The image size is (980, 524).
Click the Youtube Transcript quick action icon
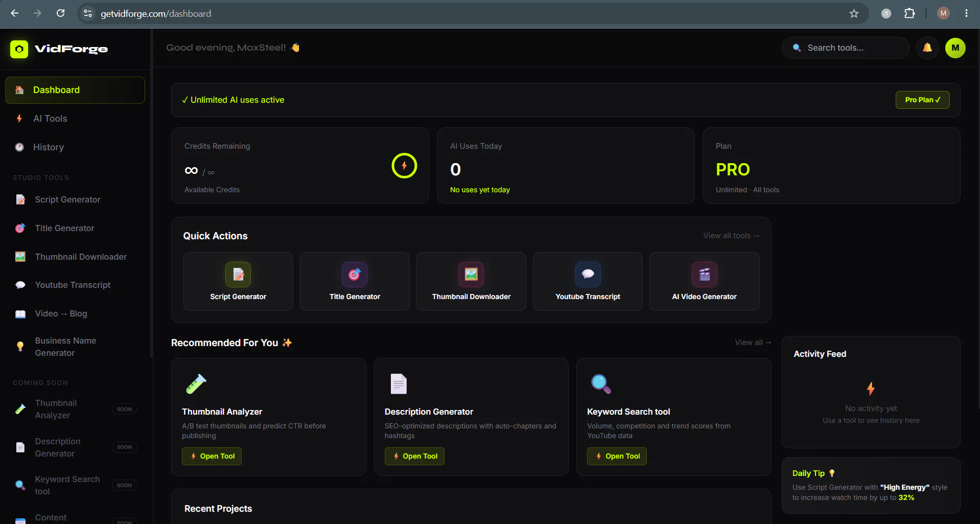(588, 275)
